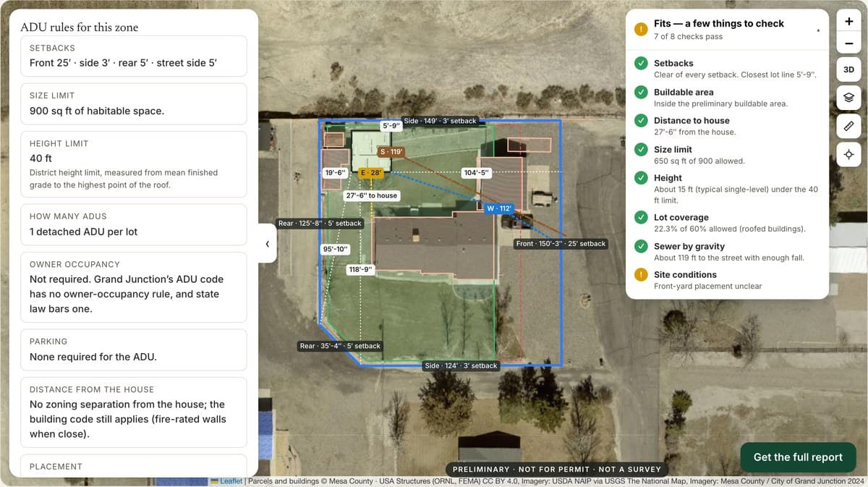Click 'Fits — a few things to check' title
The width and height of the screenshot is (868, 487).
tap(719, 23)
